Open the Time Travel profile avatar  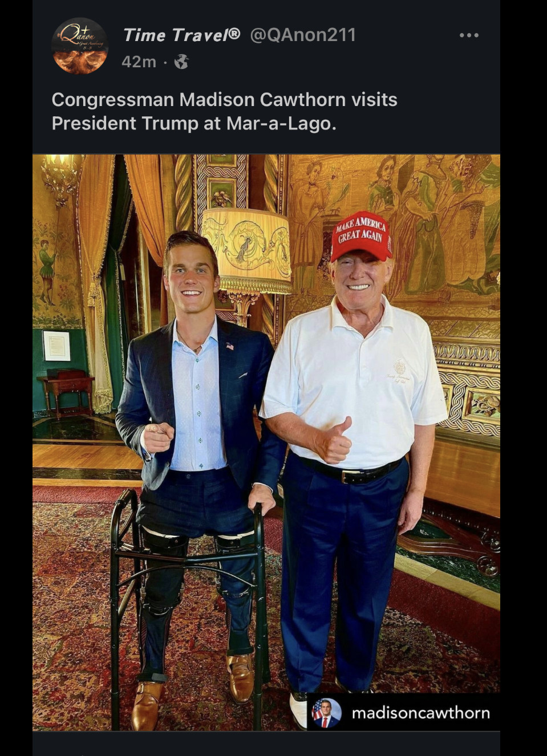tap(80, 46)
